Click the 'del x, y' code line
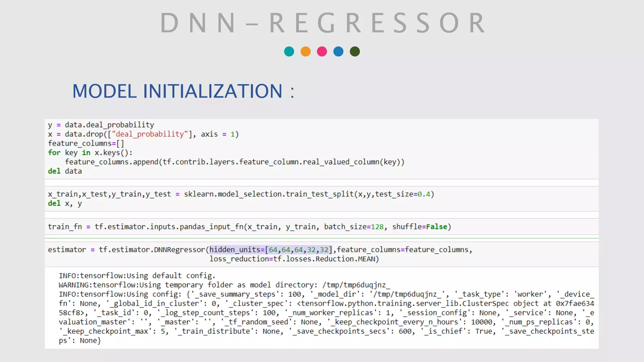Image resolution: width=644 pixels, height=362 pixels. coord(65,204)
